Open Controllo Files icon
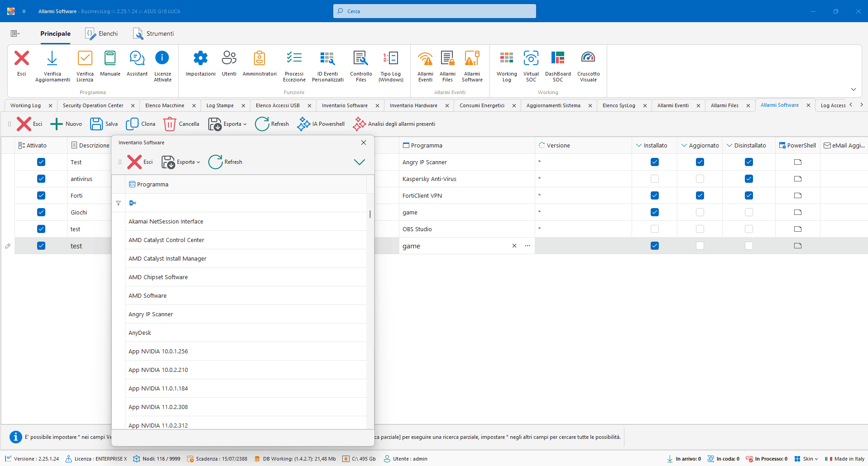 360,58
